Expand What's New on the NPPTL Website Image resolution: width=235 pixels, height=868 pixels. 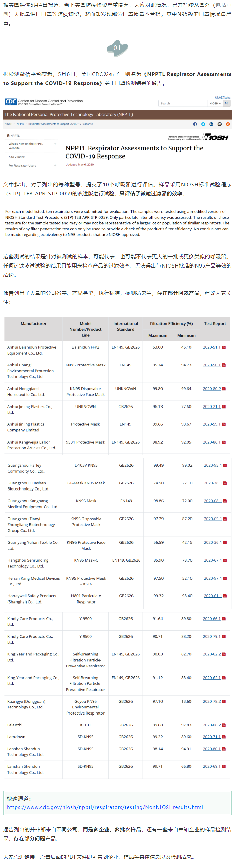click(55, 144)
